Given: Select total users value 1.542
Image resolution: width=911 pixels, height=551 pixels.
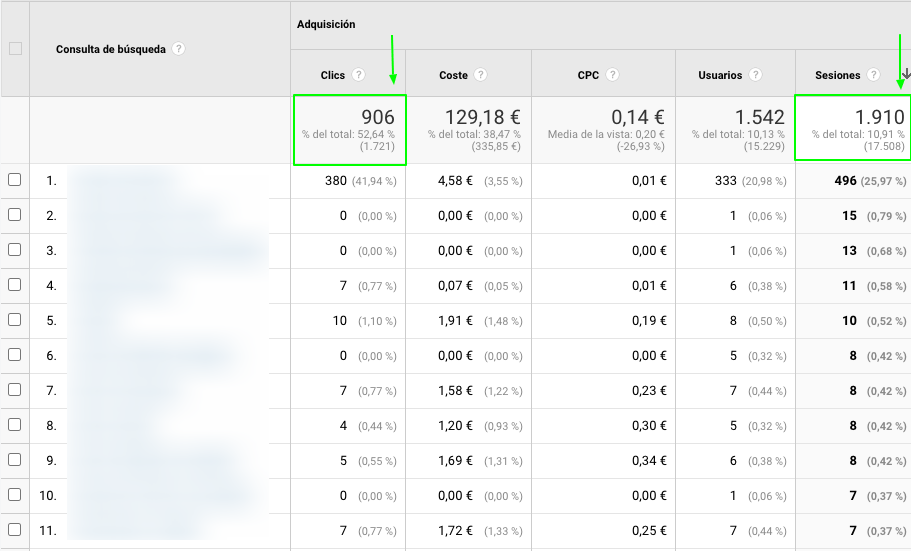Looking at the screenshot, I should point(760,117).
